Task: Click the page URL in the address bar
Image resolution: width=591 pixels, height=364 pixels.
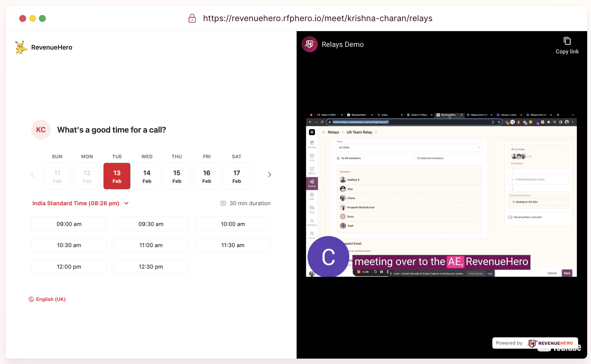Action: coord(318,18)
